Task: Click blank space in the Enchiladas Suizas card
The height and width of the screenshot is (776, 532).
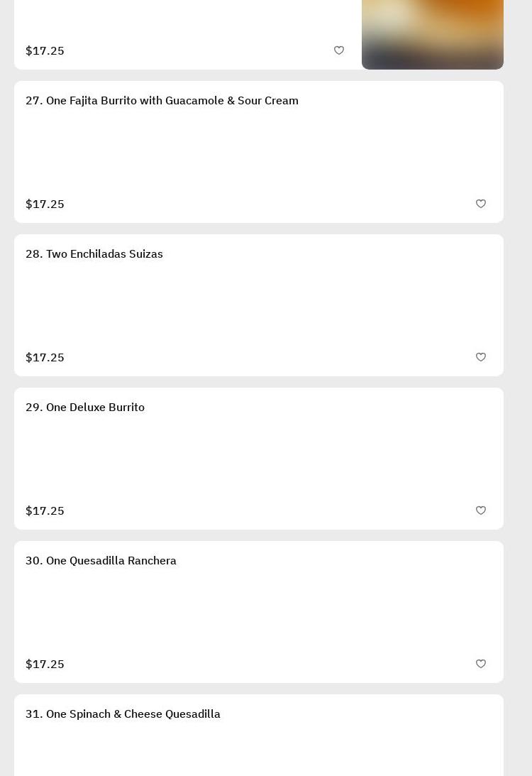Action: (259, 306)
